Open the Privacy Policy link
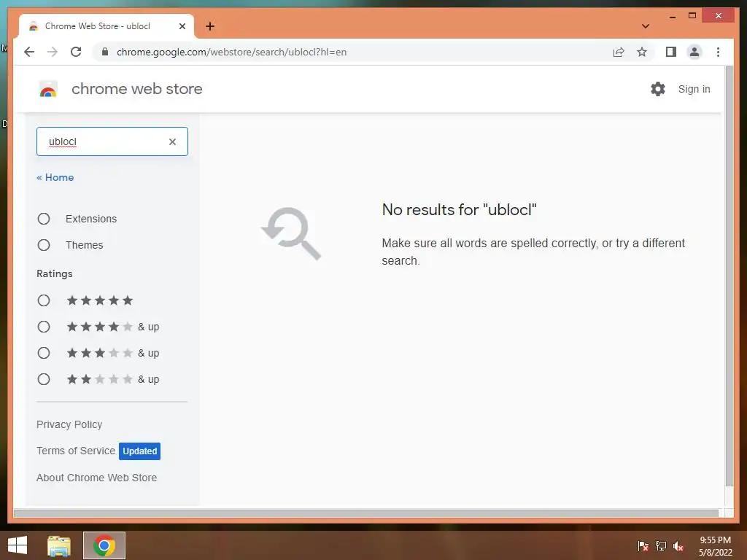Viewport: 747px width, 560px height. [x=69, y=424]
